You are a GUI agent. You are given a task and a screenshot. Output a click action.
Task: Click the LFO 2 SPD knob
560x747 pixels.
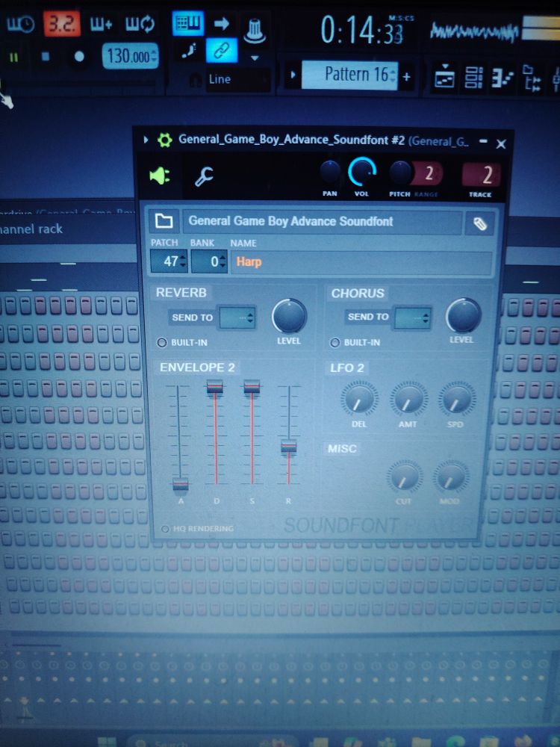click(457, 399)
